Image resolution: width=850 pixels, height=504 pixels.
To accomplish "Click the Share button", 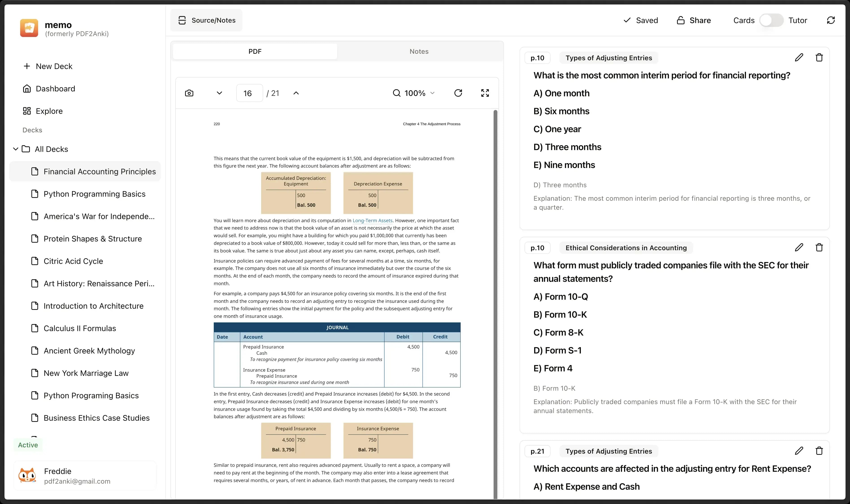I will tap(694, 20).
